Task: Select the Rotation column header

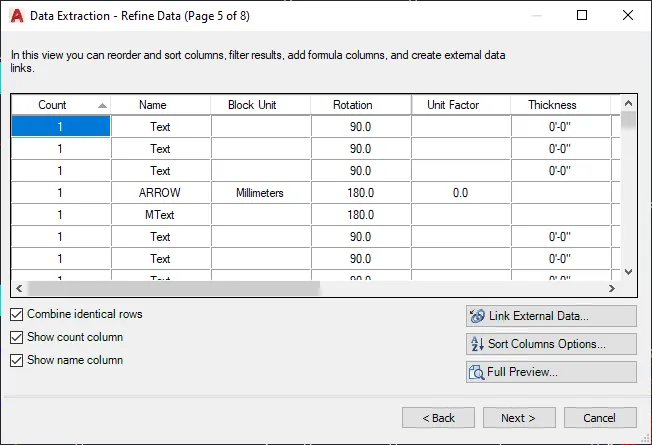Action: coord(361,105)
